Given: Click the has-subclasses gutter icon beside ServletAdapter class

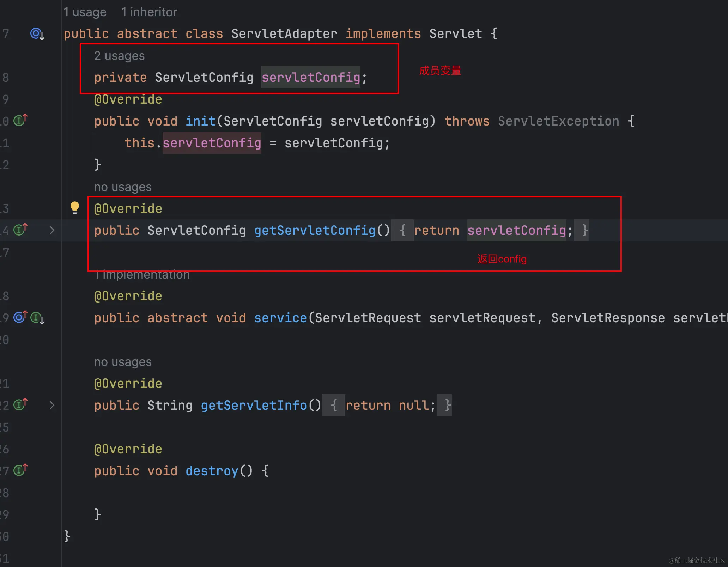Looking at the screenshot, I should 37,34.
